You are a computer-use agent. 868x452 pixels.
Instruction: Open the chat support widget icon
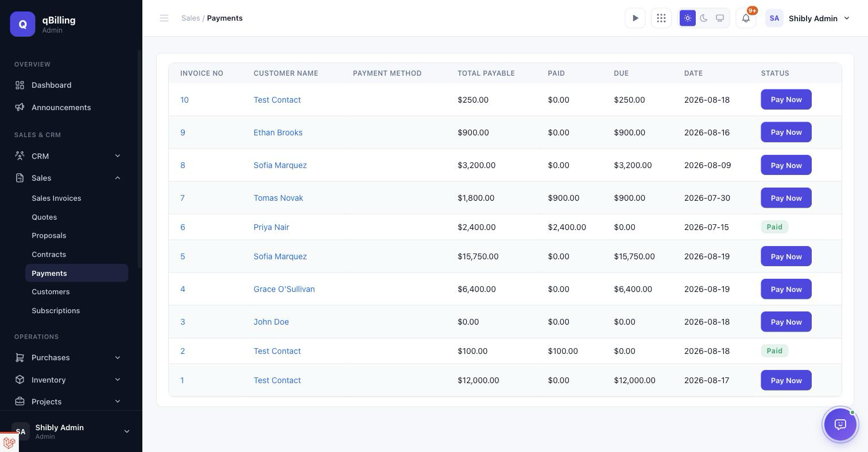[x=840, y=424]
